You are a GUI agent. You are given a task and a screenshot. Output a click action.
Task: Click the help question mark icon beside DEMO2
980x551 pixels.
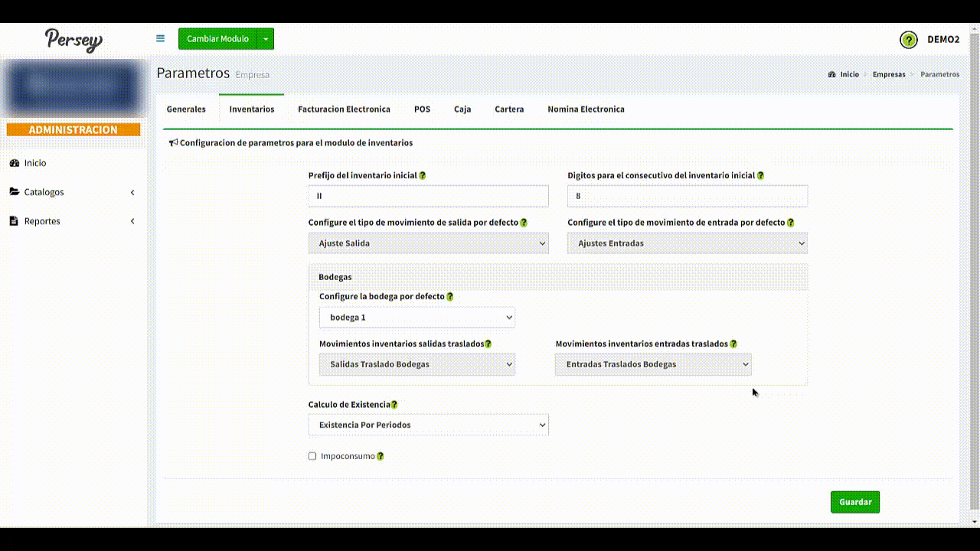tap(908, 40)
